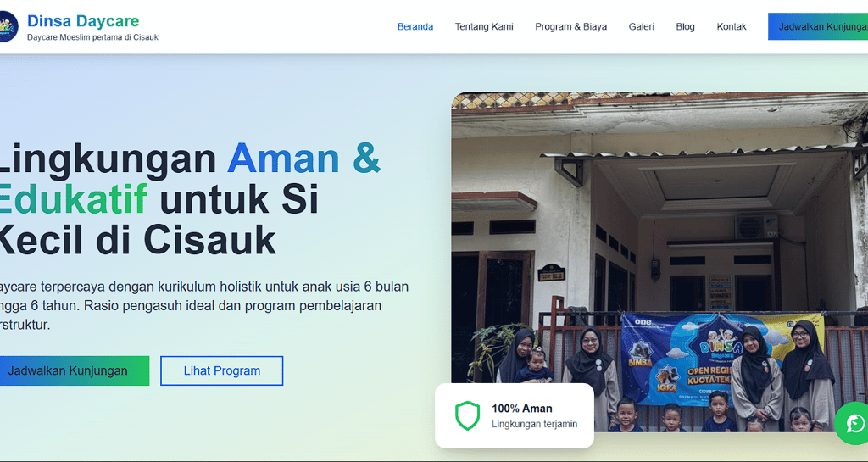Click the headline word Edukatif
The image size is (868, 462).
73,199
